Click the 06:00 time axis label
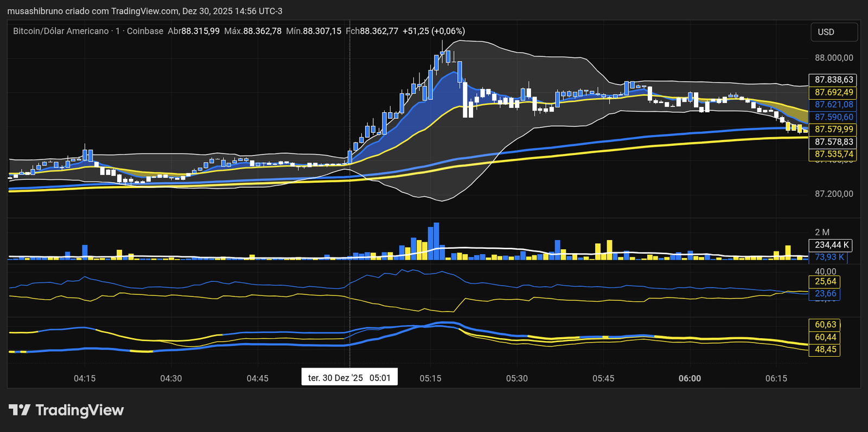 pos(690,378)
